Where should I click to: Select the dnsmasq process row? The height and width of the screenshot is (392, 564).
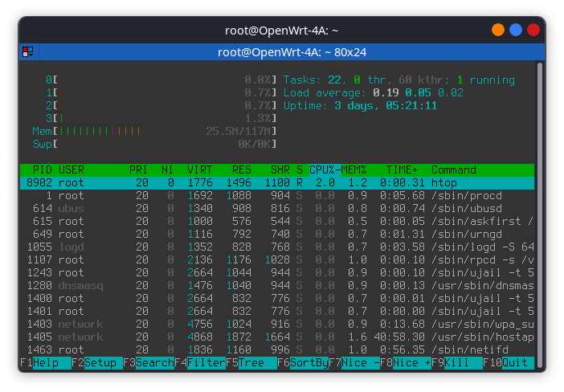click(277, 285)
